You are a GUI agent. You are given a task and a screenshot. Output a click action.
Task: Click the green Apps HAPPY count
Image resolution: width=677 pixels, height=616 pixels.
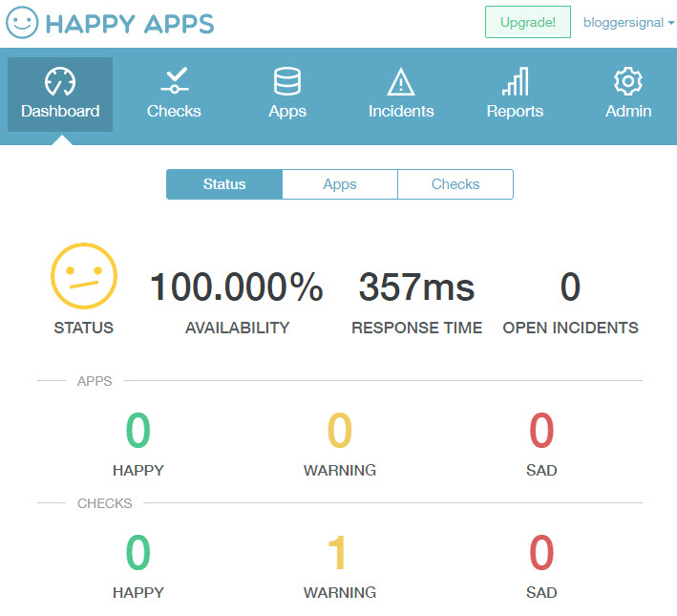138,431
